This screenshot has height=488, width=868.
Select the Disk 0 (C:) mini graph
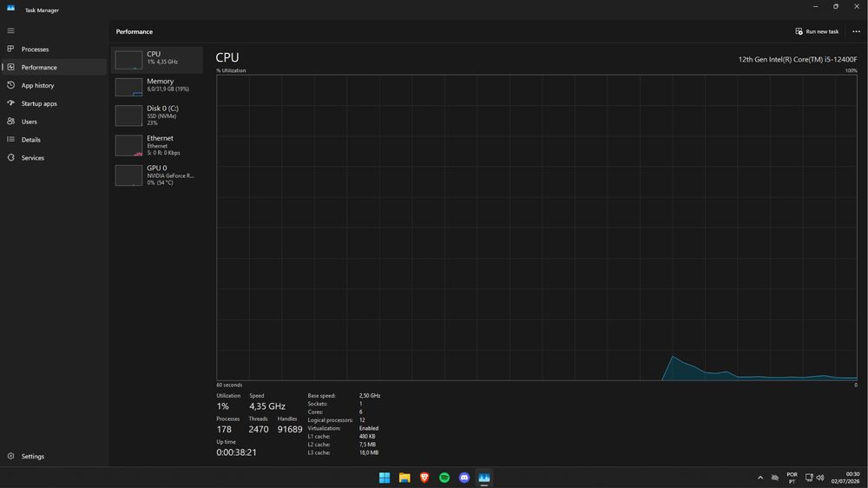point(128,115)
